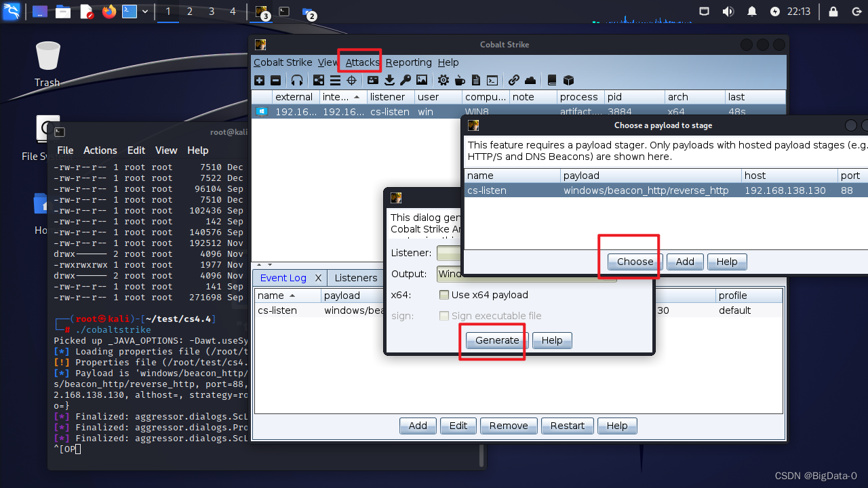This screenshot has height=488, width=868.
Task: Click Help next to Generate
Action: (x=552, y=340)
